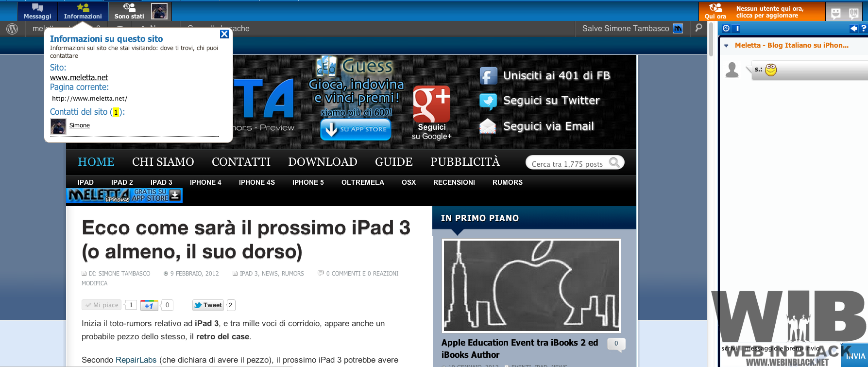Click the smiley chat bubble icon
The image size is (868, 367).
click(836, 13)
